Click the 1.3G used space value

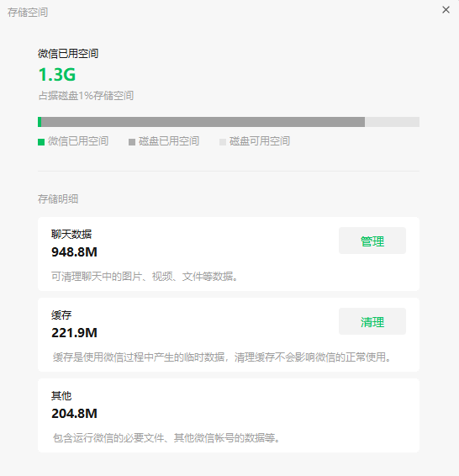57,74
